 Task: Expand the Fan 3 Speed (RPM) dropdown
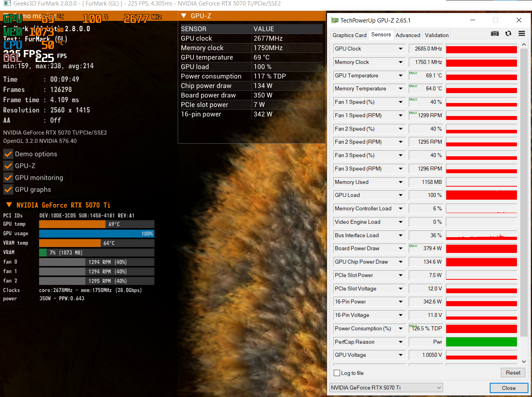[400, 169]
